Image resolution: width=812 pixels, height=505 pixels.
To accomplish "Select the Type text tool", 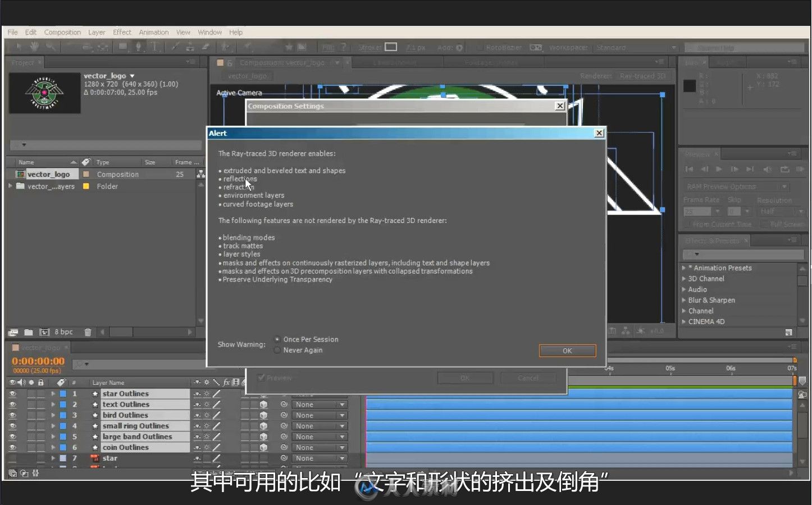I will click(x=154, y=47).
